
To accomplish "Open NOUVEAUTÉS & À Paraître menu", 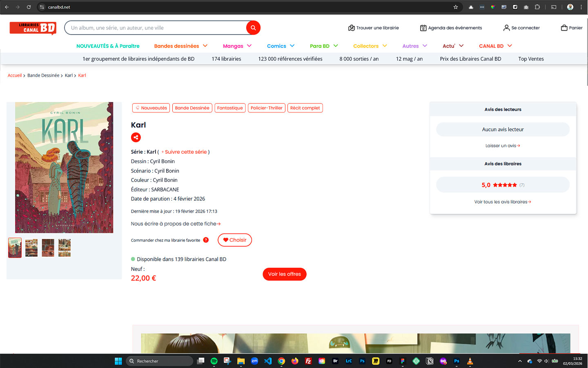I will 108,46.
